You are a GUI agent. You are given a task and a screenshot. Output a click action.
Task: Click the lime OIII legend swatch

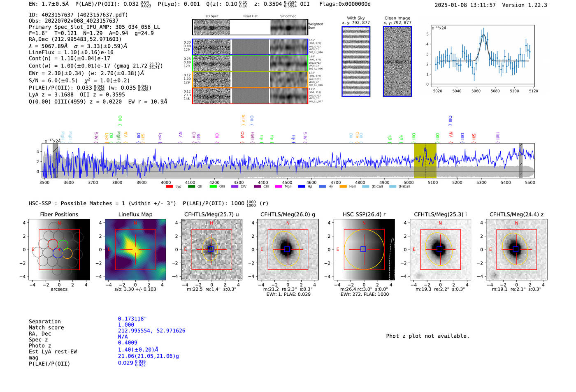[x=213, y=187]
